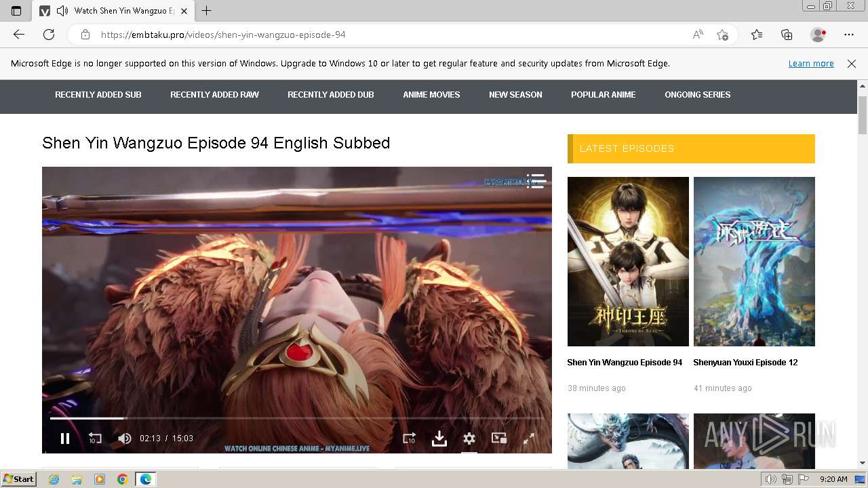Image resolution: width=868 pixels, height=488 pixels.
Task: Launch Google Chrome from taskbar
Action: 122,479
